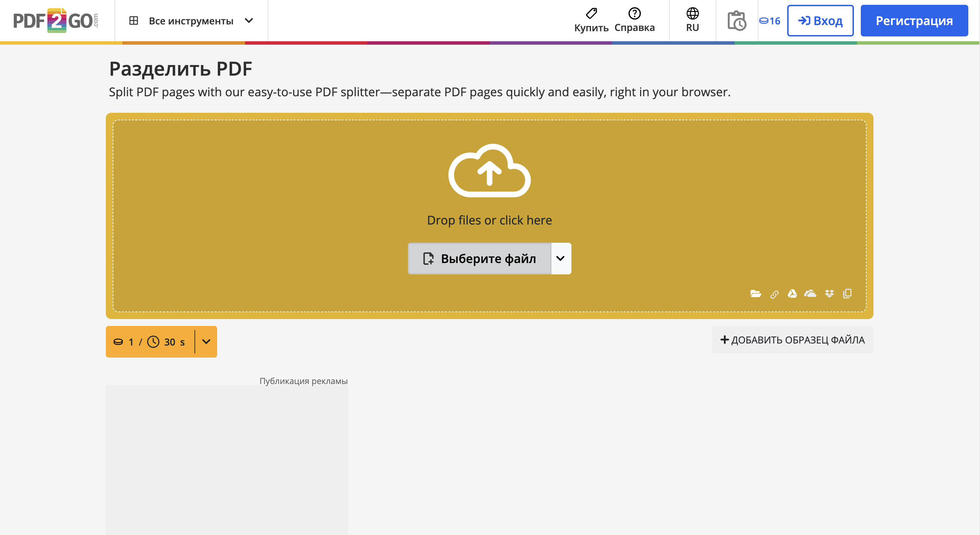Click the Регистрация button
The width and height of the screenshot is (980, 535).
[x=914, y=21]
